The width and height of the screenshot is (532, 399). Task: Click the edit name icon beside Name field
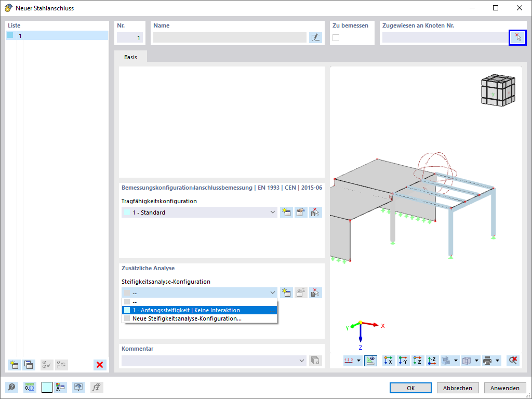[x=315, y=37]
